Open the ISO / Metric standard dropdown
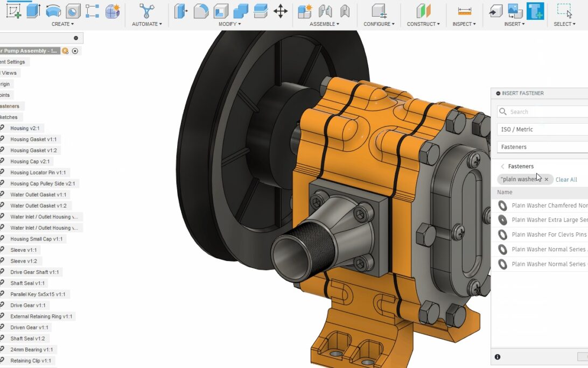The image size is (588, 368). (542, 130)
